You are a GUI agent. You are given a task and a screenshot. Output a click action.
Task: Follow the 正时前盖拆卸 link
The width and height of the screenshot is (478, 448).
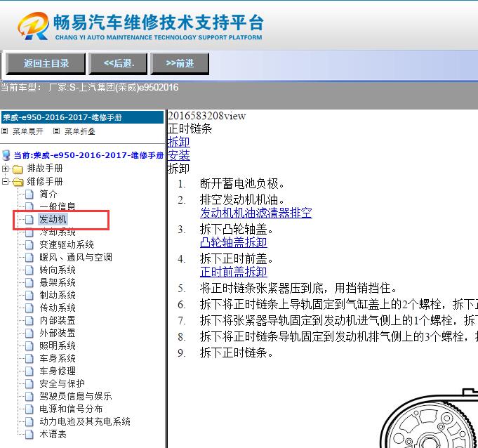point(234,272)
